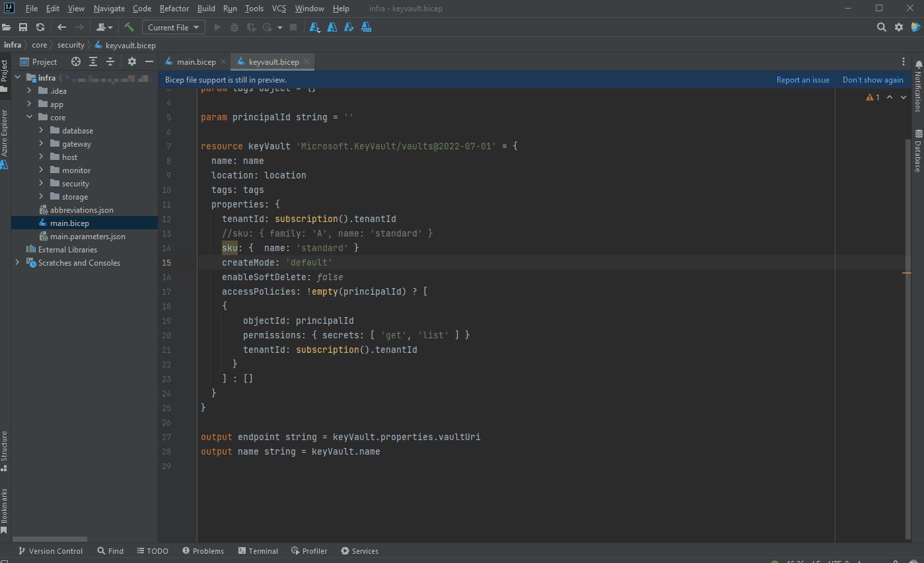
Task: Click Don't show again link
Action: 872,80
